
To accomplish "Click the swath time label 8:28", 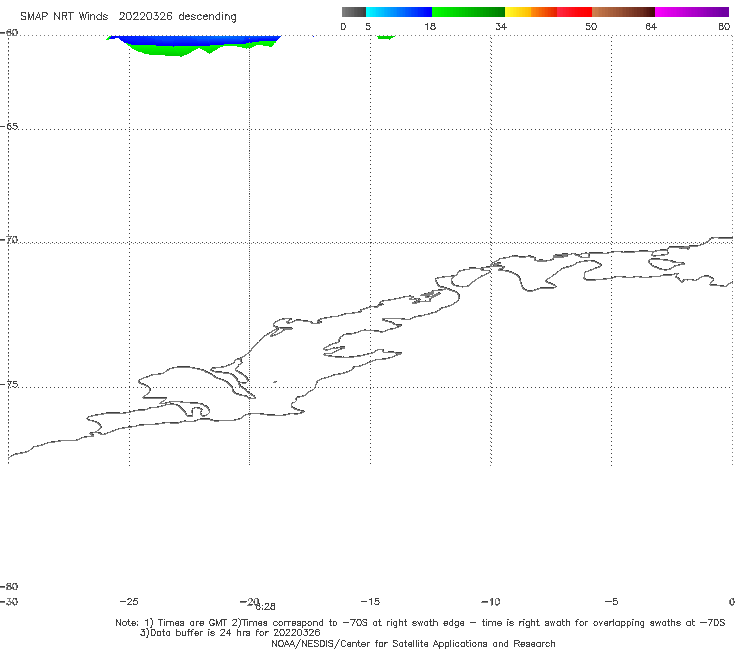I will point(266,607).
